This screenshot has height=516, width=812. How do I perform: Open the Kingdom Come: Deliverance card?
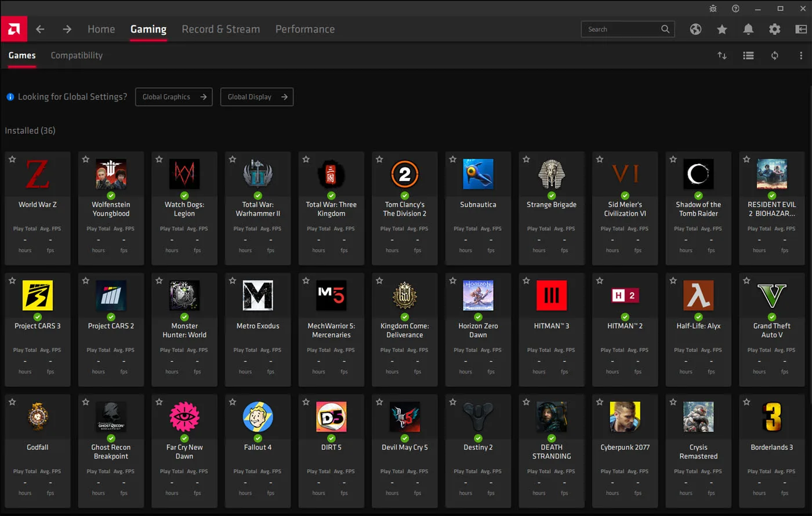pos(405,330)
